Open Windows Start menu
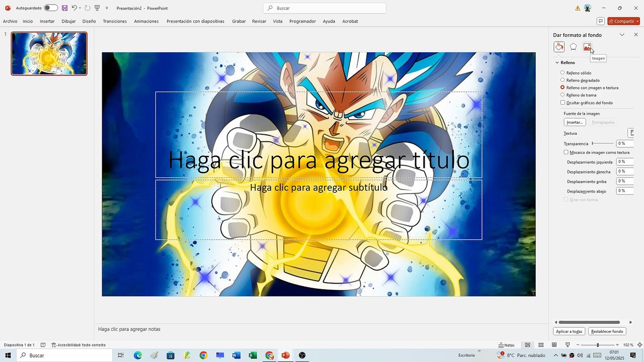Screen dimensions: 644x362 point(8,355)
